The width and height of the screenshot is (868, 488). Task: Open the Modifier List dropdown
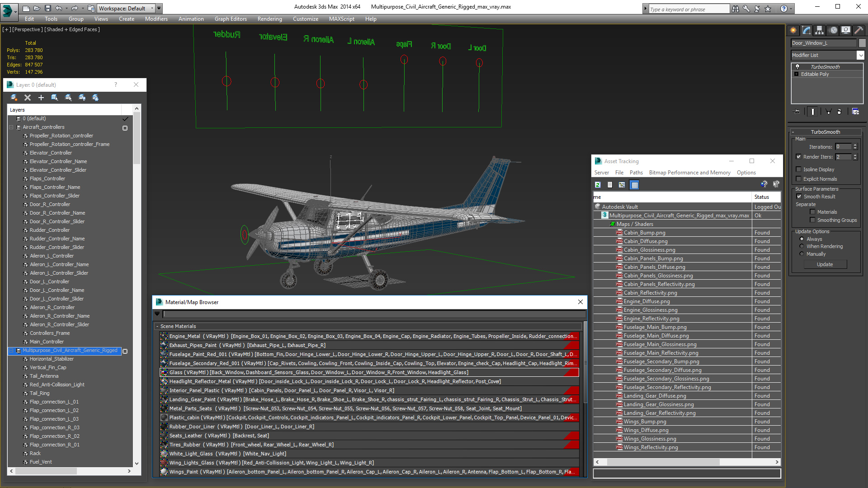[860, 55]
